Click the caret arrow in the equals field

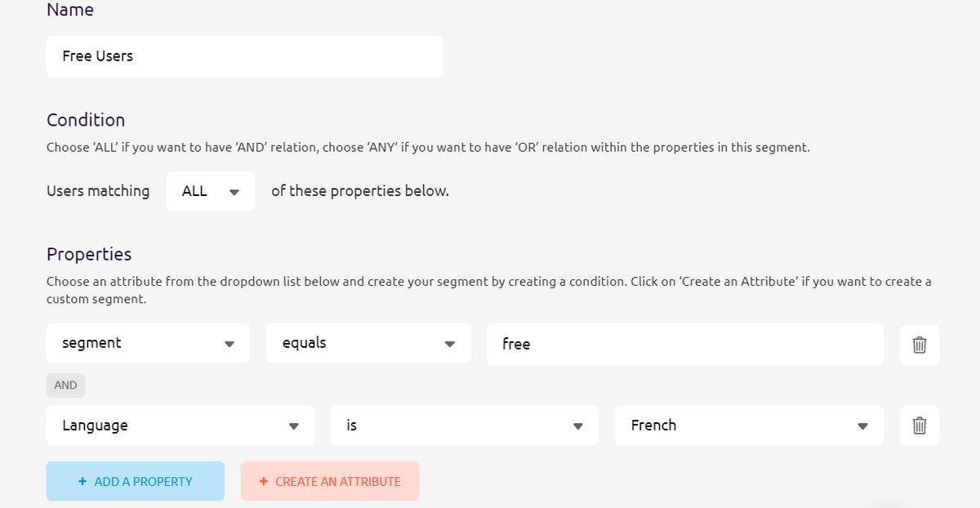point(449,344)
